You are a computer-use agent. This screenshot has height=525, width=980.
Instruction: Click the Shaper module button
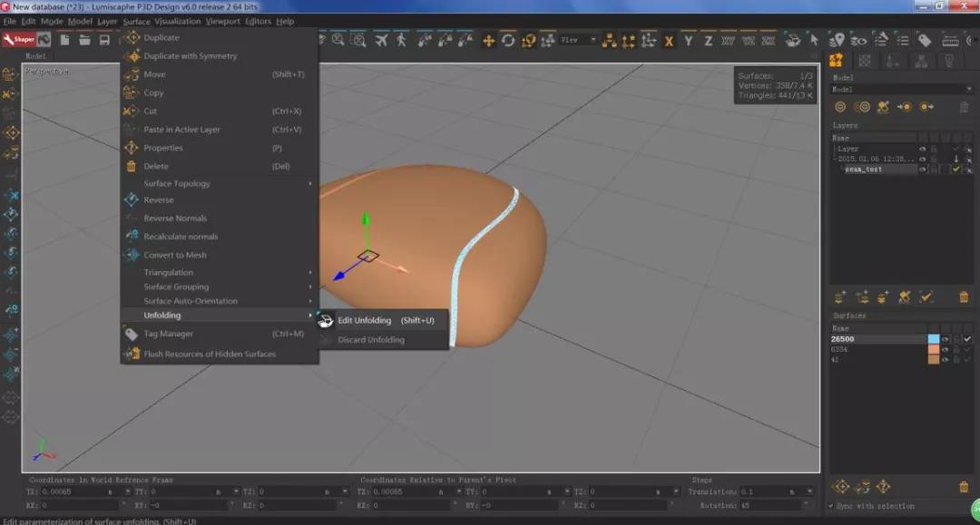coord(18,40)
